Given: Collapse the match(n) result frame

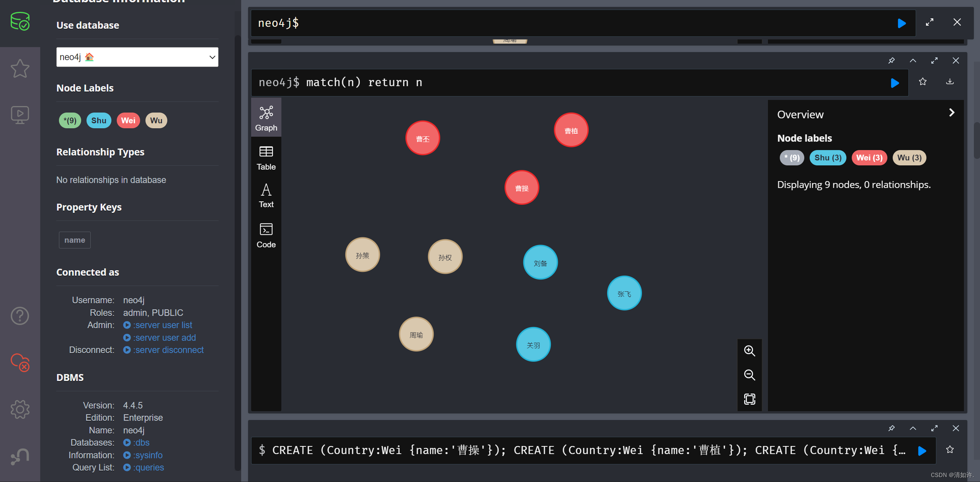Looking at the screenshot, I should click(913, 60).
